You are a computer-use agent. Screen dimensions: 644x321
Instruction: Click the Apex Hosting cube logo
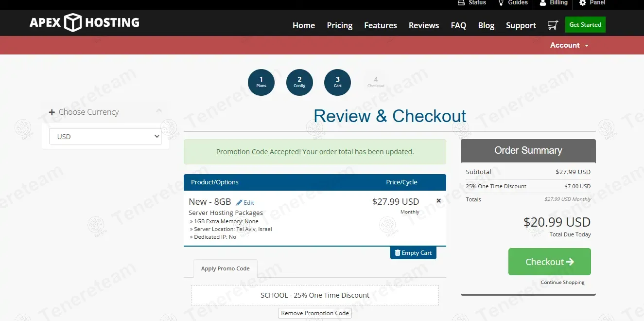pyautogui.click(x=73, y=22)
